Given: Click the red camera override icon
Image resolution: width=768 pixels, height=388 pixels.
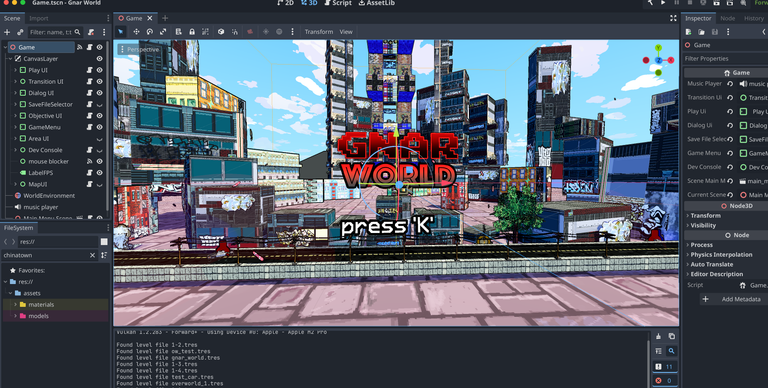Looking at the screenshot, I should click(250, 32).
